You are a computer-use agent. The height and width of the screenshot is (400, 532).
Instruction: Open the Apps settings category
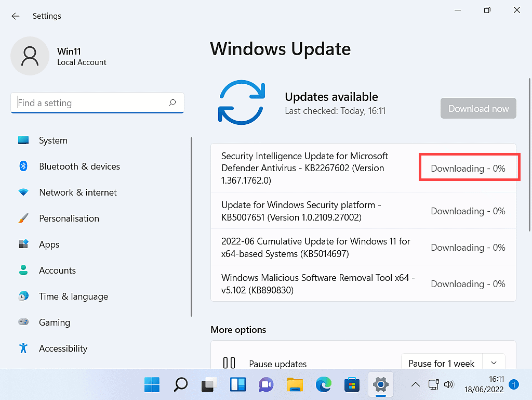click(49, 244)
